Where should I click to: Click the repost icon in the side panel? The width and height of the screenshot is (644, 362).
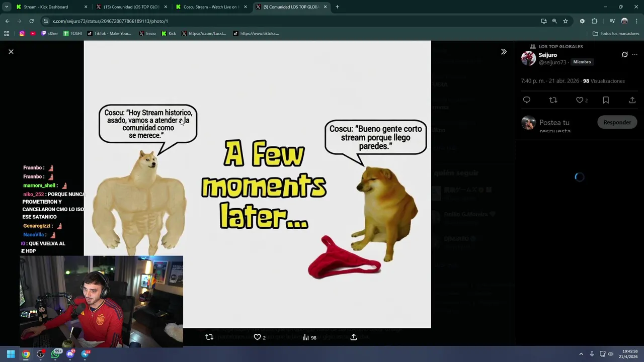click(553, 100)
